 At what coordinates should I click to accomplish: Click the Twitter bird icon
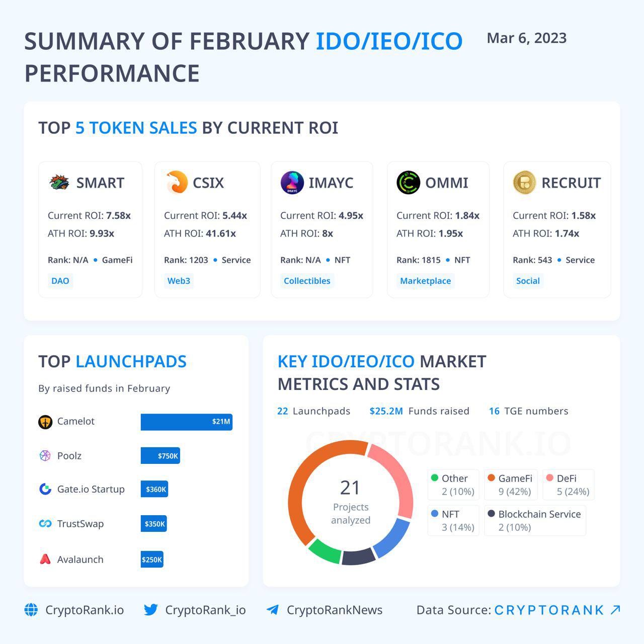click(x=150, y=610)
